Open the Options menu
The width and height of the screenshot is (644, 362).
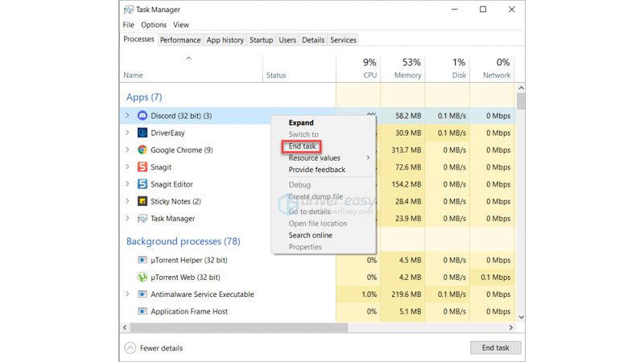click(154, 25)
